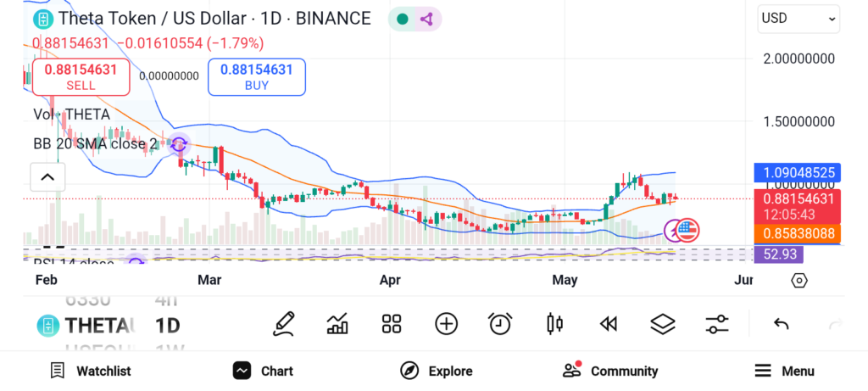Viewport: 868px width, 391px height.
Task: Create an alert with alarm clock icon
Action: click(500, 323)
